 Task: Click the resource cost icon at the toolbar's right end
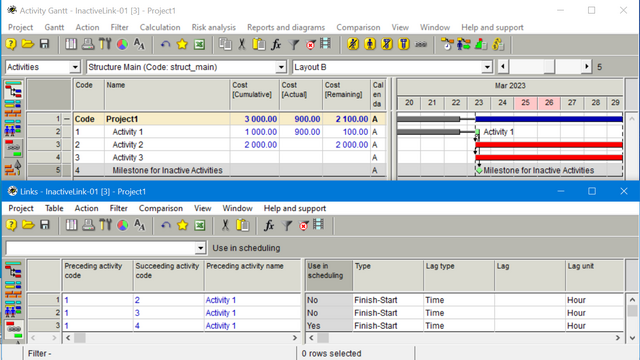tap(498, 44)
